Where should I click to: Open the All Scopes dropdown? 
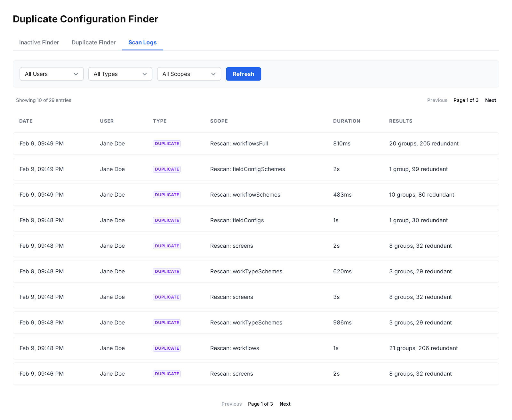[x=189, y=74]
